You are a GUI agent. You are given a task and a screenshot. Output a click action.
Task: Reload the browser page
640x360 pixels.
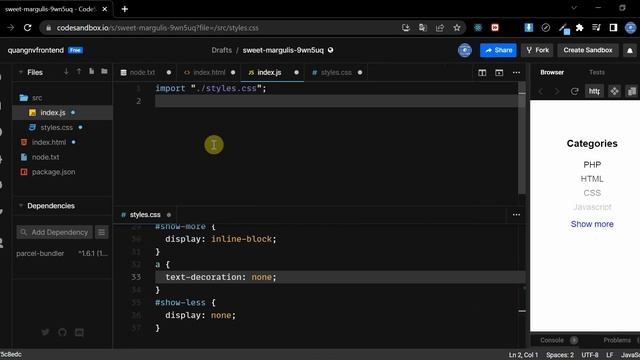27,28
